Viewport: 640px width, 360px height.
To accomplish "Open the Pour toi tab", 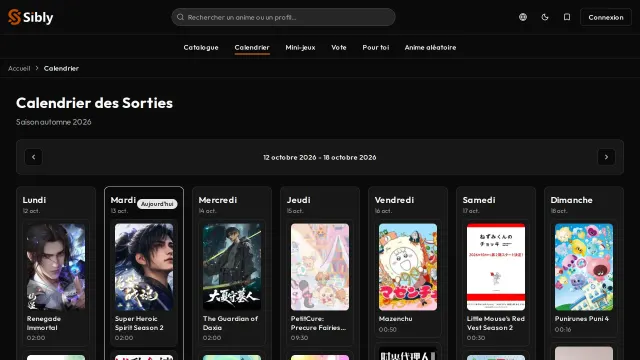I will tap(376, 47).
